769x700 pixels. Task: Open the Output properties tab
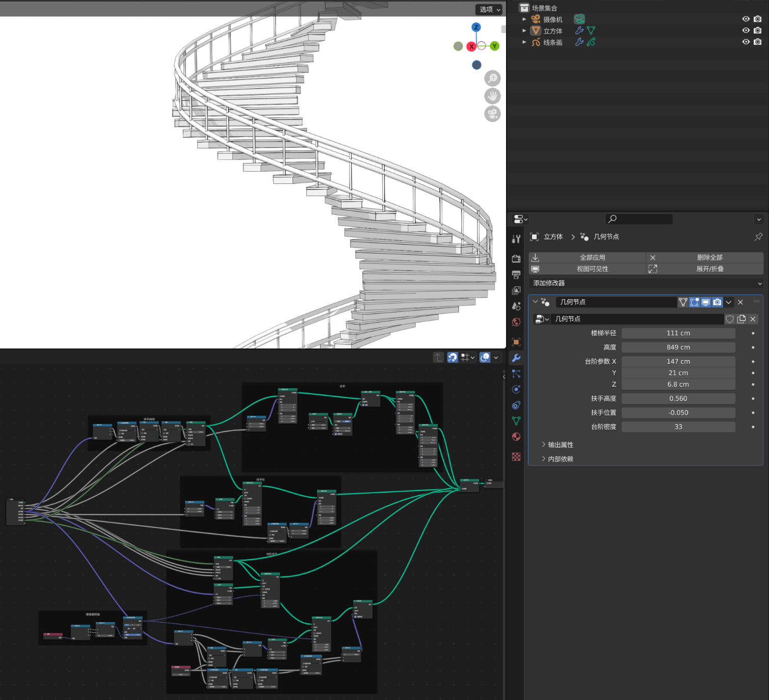(516, 275)
